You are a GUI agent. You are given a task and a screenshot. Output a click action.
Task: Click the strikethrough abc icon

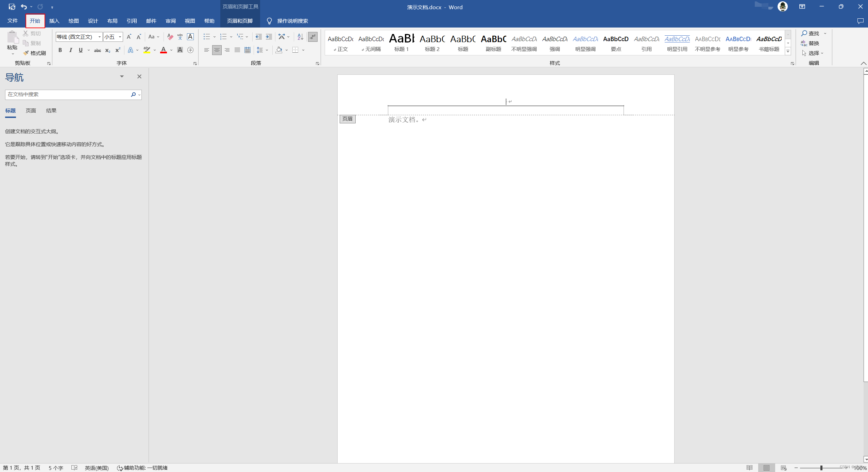(98, 50)
